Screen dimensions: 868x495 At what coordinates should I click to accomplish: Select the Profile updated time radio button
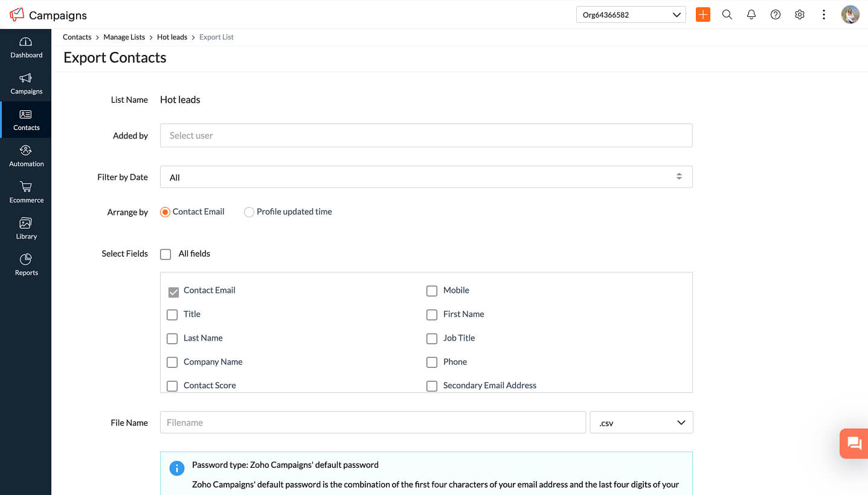pyautogui.click(x=249, y=212)
